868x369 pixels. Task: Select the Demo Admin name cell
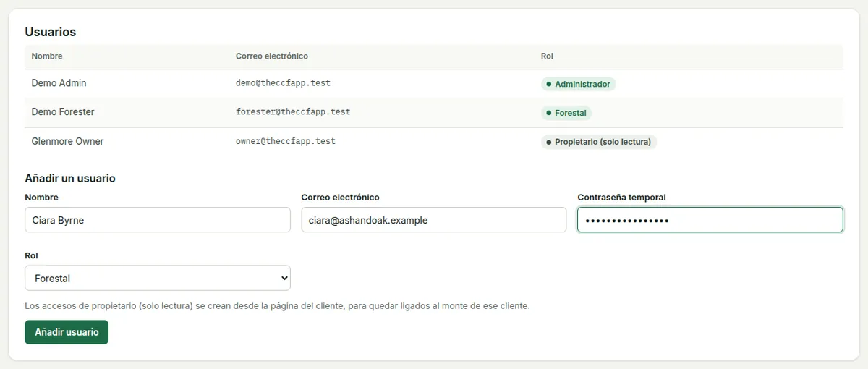coord(59,83)
